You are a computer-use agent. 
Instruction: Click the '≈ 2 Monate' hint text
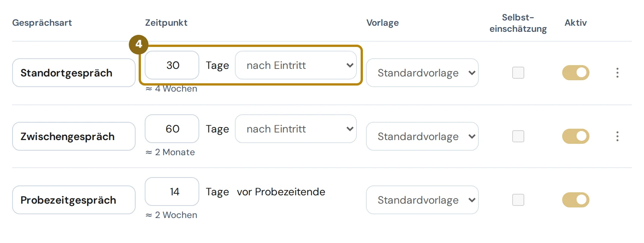click(170, 152)
